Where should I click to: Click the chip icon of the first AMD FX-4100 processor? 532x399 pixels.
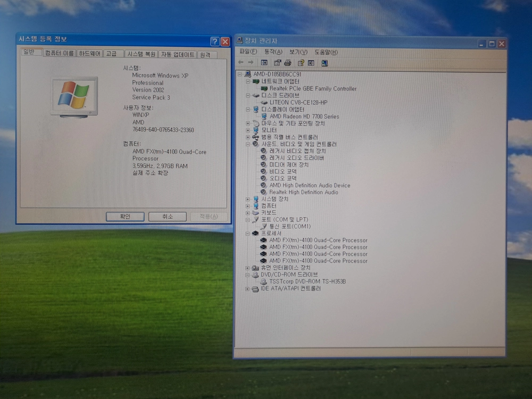(263, 240)
